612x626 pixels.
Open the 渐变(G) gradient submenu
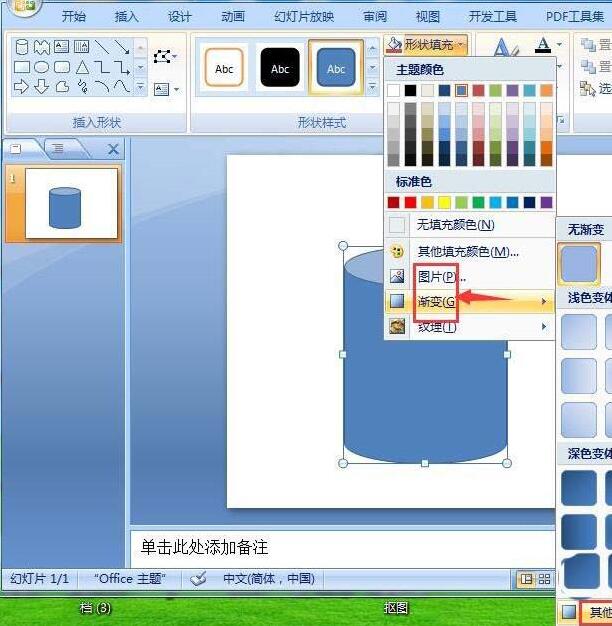[x=470, y=301]
